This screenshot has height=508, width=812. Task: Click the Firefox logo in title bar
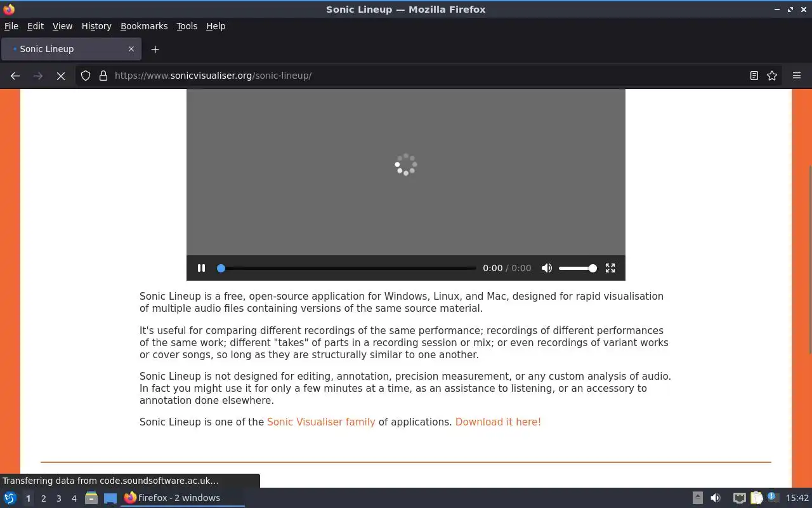(9, 9)
